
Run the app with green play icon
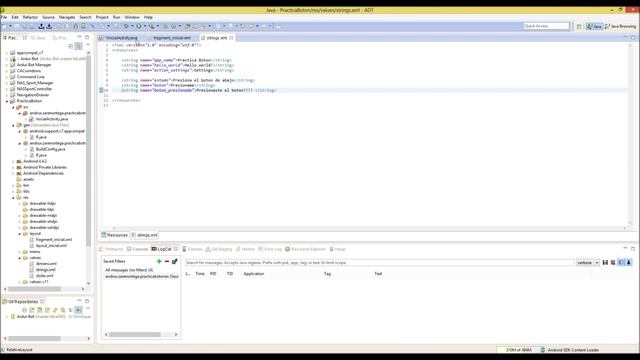click(139, 26)
